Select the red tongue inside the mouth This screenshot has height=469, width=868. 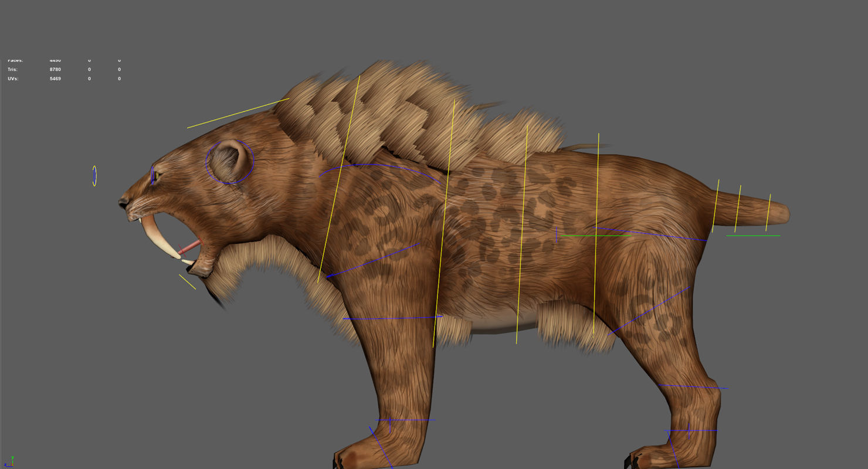(x=191, y=246)
